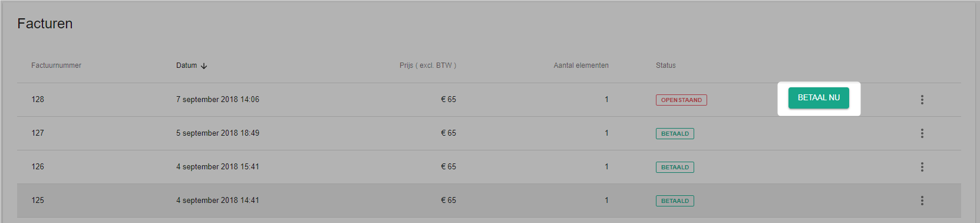980x223 pixels.
Task: Sort by Datum column header
Action: [x=186, y=65]
